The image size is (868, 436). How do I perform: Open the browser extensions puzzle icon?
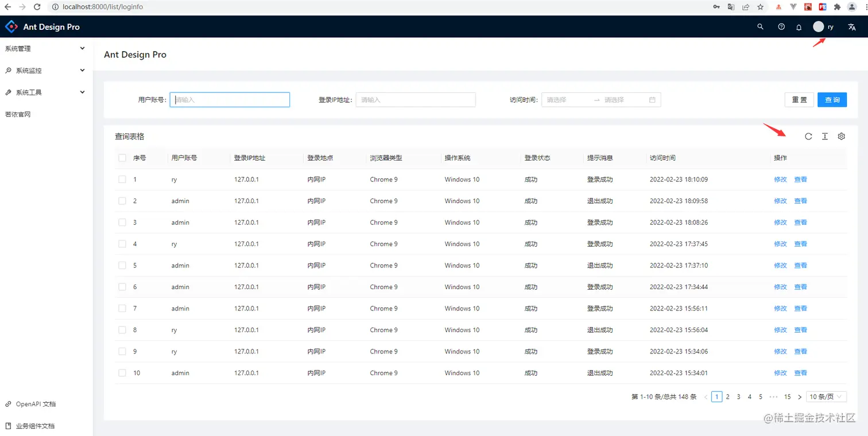coord(838,7)
